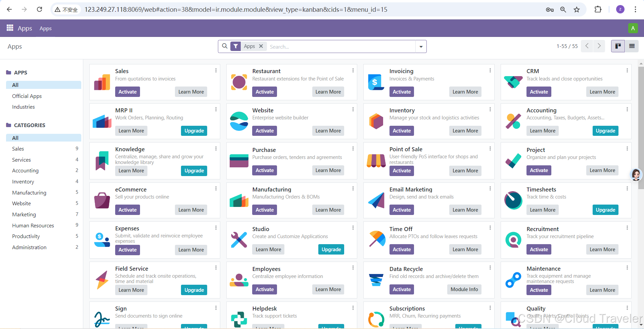Click the Purchase app icon
The height and width of the screenshot is (329, 644).
point(239,161)
